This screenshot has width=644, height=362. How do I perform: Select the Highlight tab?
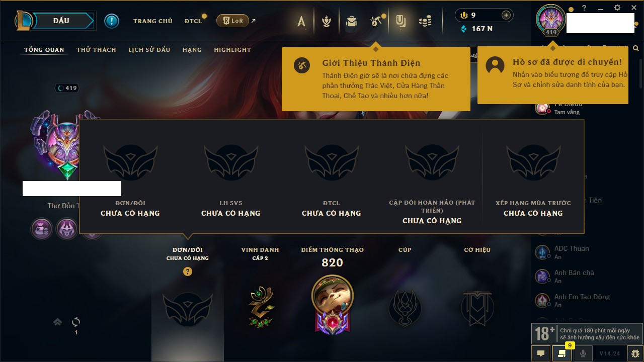click(x=232, y=50)
